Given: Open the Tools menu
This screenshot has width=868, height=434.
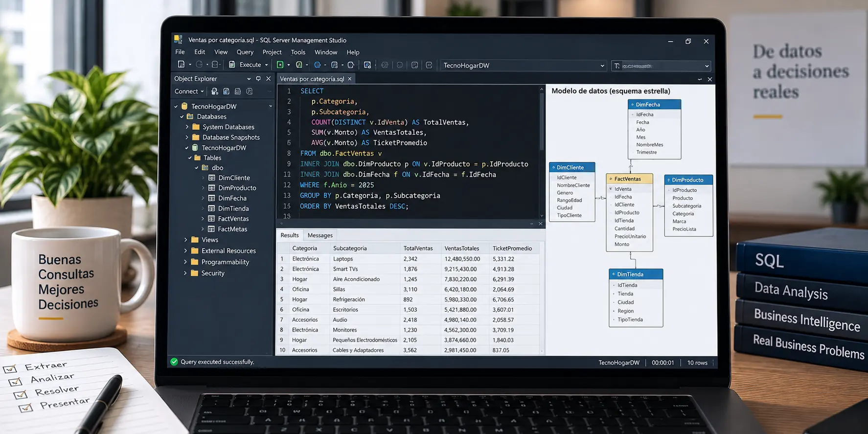Looking at the screenshot, I should pyautogui.click(x=298, y=52).
